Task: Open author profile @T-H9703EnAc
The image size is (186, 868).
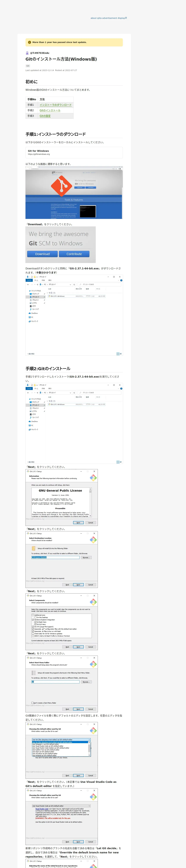Action: [x=40, y=53]
